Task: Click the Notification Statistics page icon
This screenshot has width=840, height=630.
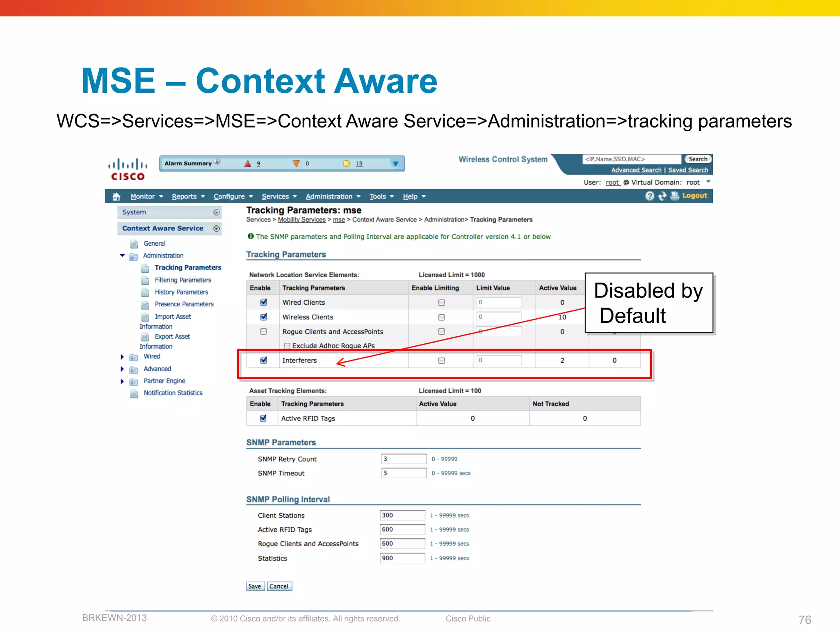Action: pos(134,394)
